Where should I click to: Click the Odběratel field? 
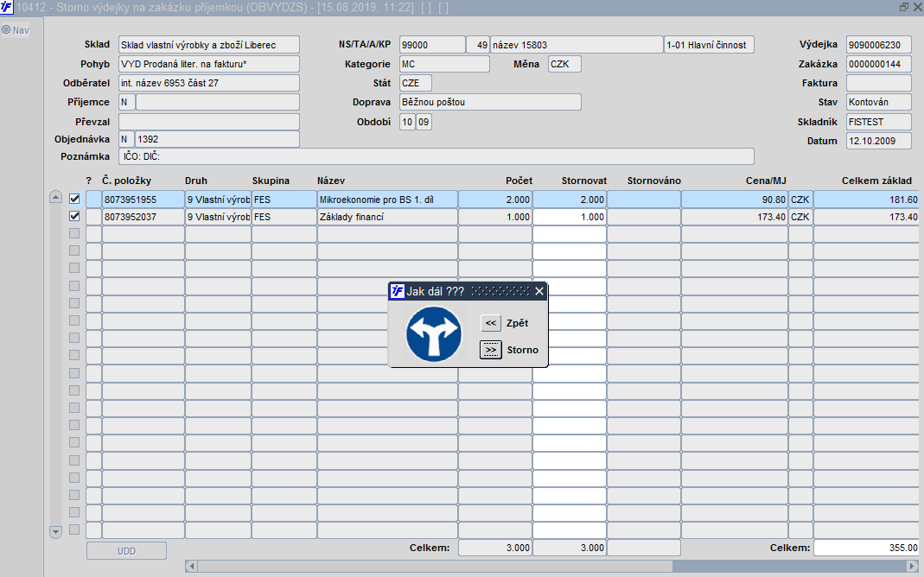click(x=209, y=83)
